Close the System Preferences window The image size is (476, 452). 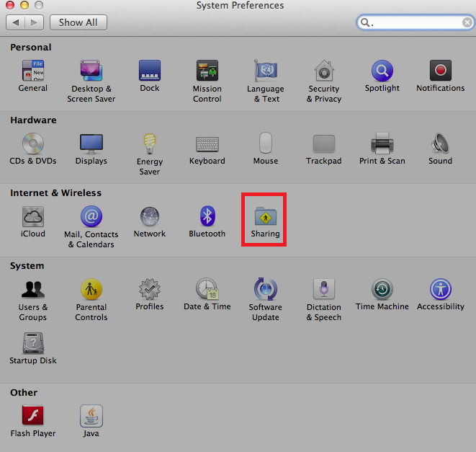pyautogui.click(x=10, y=5)
